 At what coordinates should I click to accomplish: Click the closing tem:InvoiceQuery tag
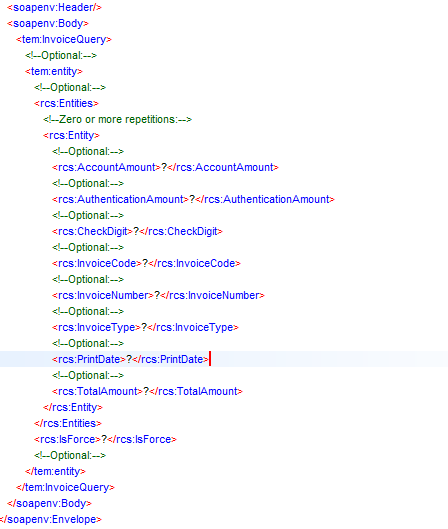pos(65,488)
